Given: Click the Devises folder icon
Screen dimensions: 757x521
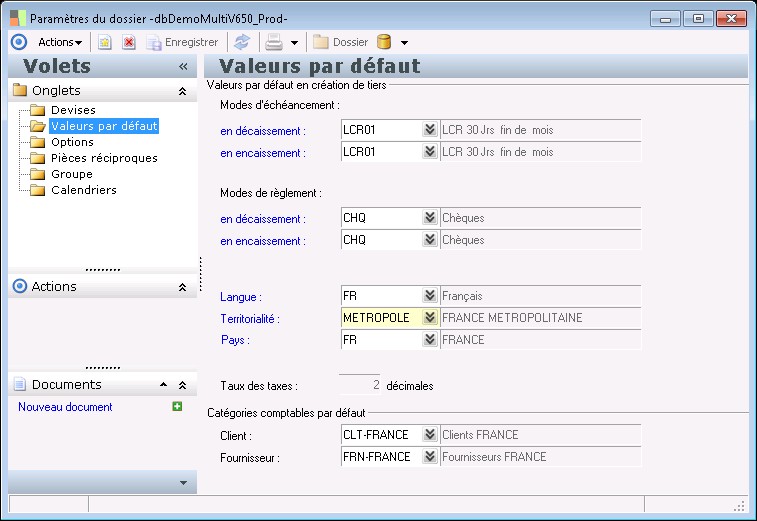Looking at the screenshot, I should coord(37,110).
